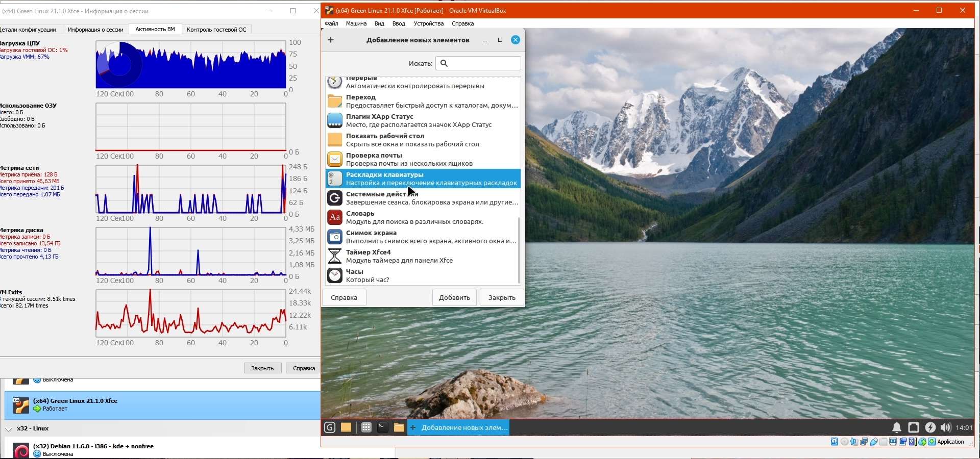Click the guest panel volume speaker icon
This screenshot has height=459, width=980.
[946, 427]
